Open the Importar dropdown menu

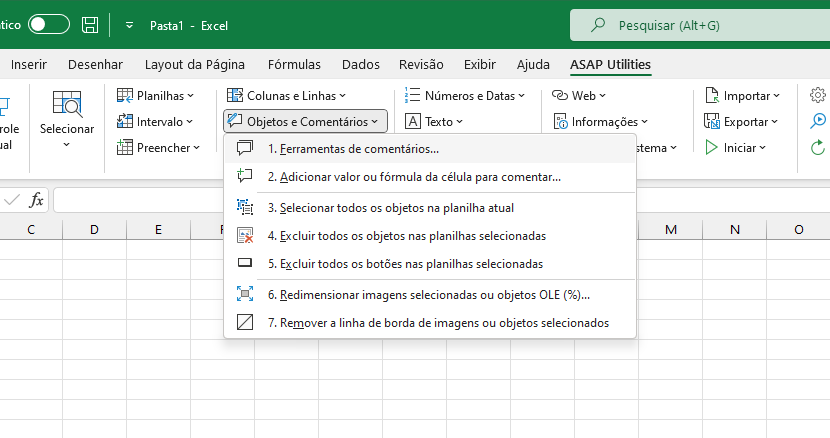742,95
